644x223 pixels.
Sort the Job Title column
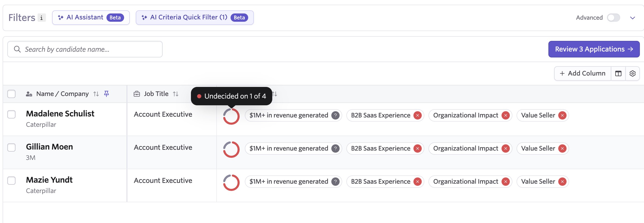(x=176, y=94)
